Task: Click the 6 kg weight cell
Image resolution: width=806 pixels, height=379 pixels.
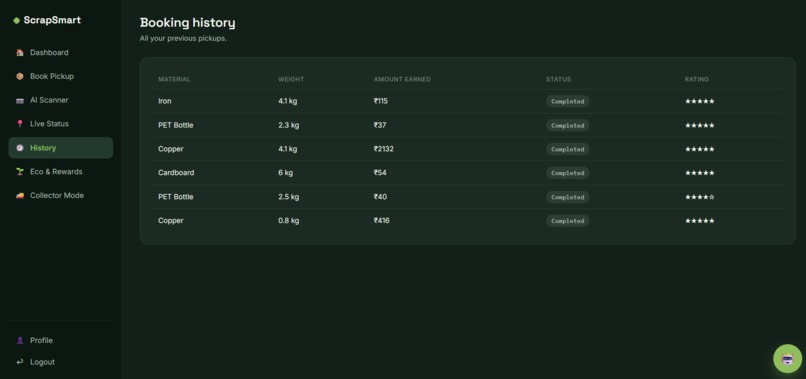Action: (285, 173)
